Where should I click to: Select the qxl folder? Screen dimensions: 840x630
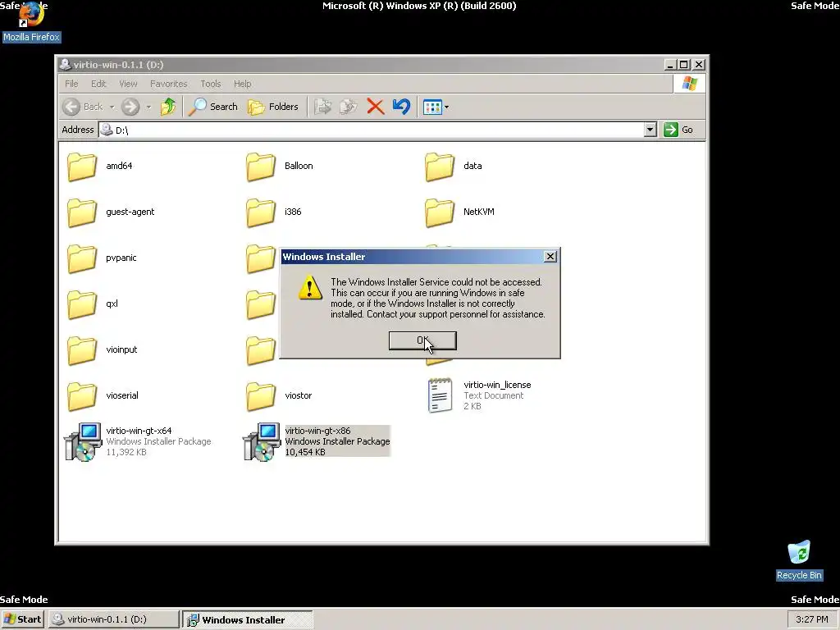pos(93,304)
